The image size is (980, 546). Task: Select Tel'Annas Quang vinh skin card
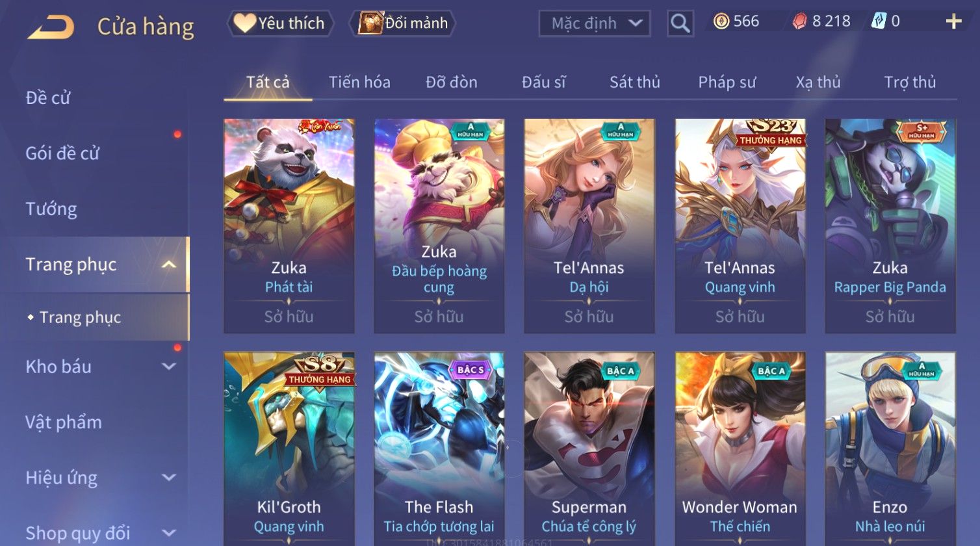point(740,226)
